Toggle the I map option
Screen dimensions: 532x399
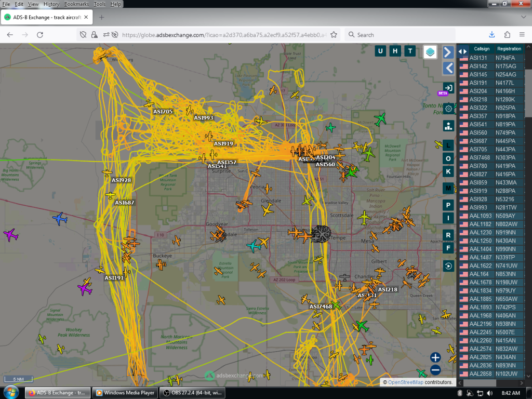click(448, 218)
